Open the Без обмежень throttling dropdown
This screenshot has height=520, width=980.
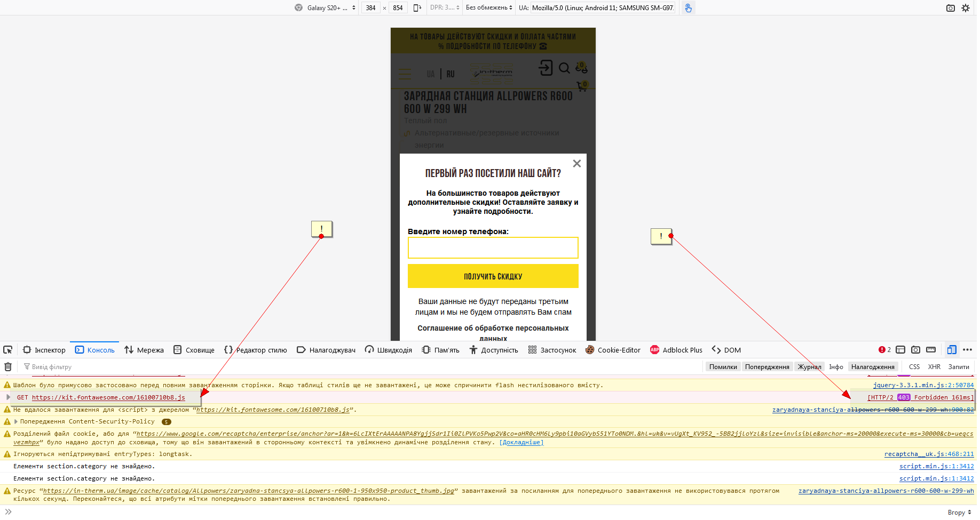point(489,7)
